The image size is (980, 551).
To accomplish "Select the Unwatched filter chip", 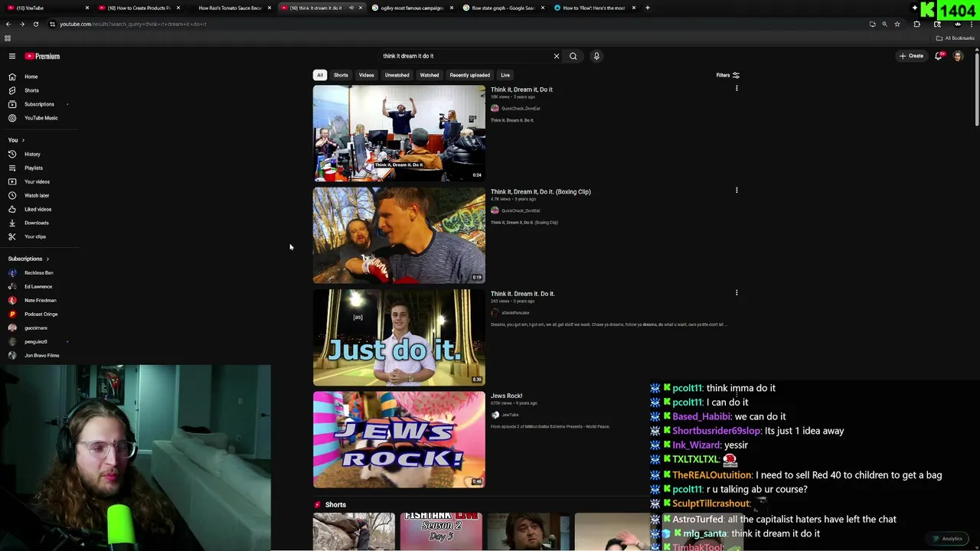I will (x=397, y=75).
